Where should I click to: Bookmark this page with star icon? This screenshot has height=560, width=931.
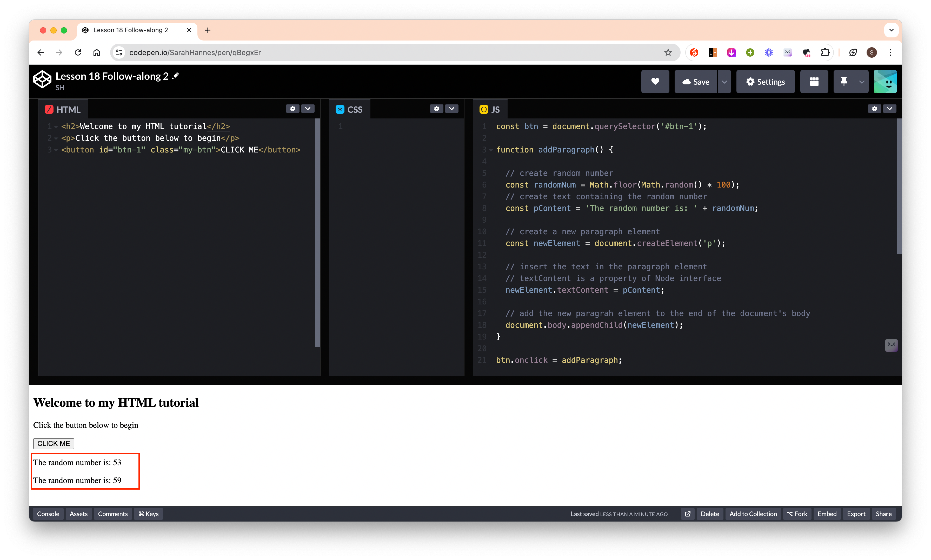tap(668, 52)
